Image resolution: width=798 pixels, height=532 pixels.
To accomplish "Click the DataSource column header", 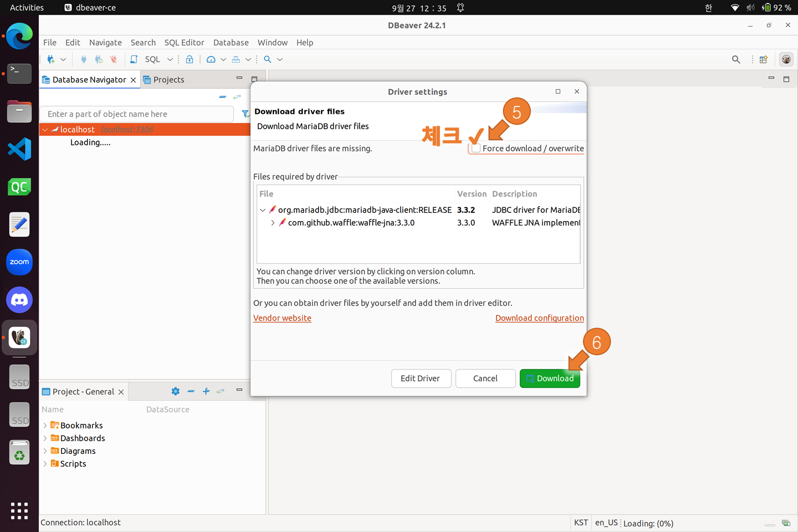I will point(168,409).
